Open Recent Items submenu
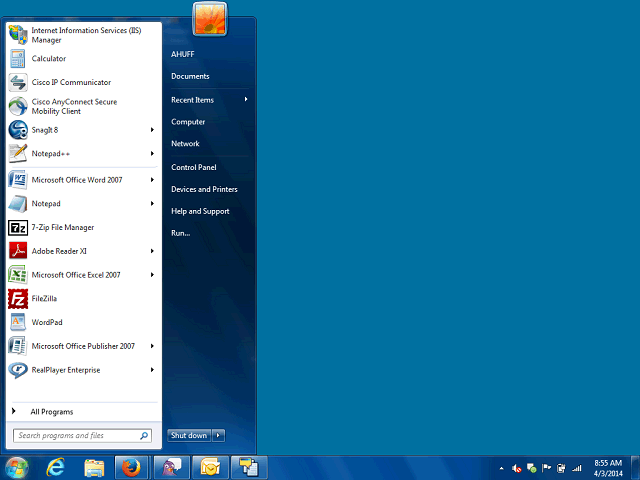This screenshot has height=480, width=640. 209,100
